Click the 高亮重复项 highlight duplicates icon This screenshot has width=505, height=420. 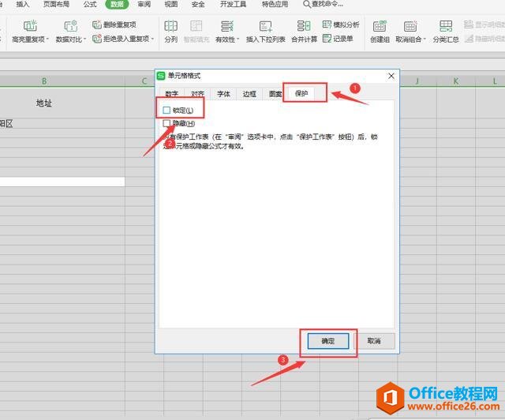coord(30,26)
